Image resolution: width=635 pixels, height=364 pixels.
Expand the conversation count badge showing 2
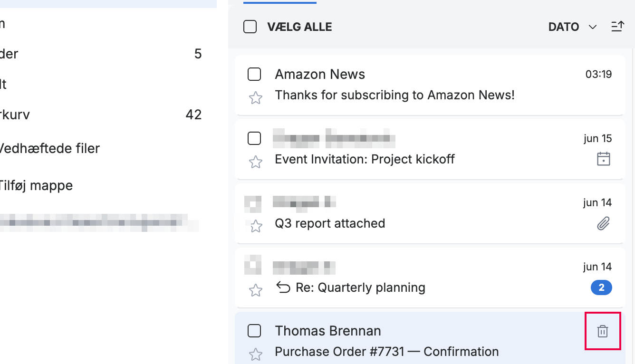pos(601,287)
